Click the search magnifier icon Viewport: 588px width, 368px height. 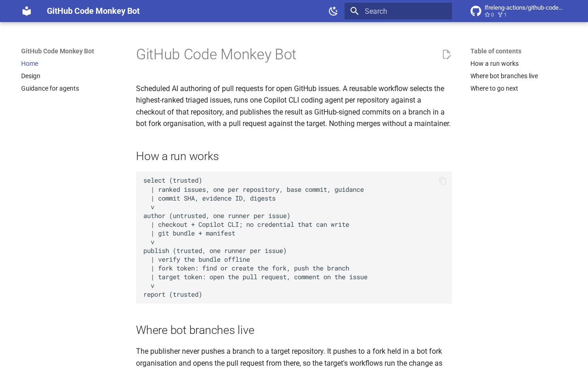[354, 11]
